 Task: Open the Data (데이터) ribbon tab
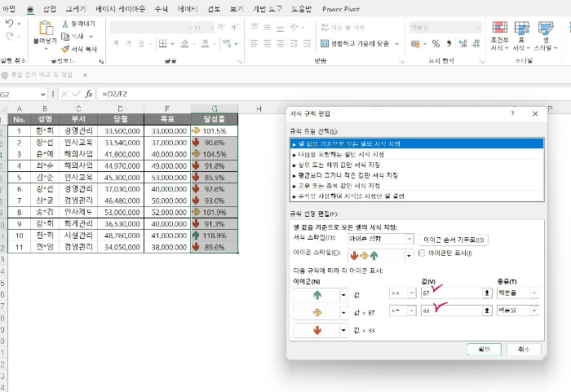tap(188, 9)
